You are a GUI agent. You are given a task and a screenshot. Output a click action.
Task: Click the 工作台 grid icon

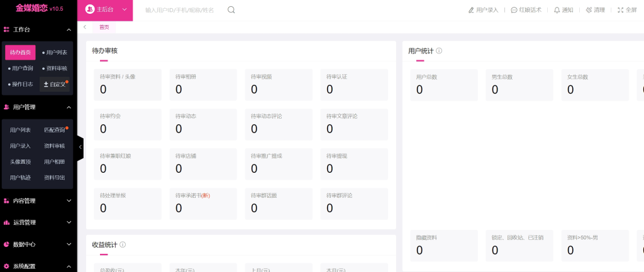tap(6, 30)
